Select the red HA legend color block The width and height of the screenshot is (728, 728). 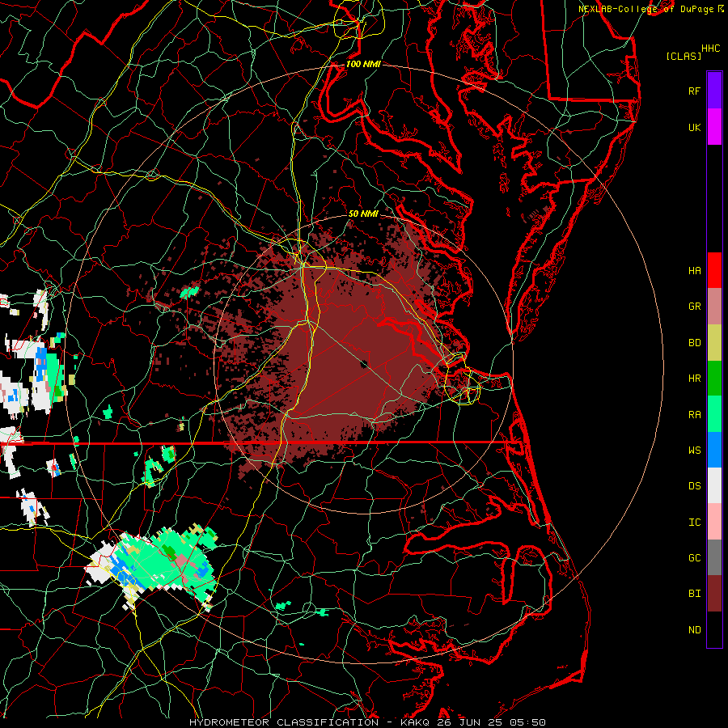tap(714, 270)
